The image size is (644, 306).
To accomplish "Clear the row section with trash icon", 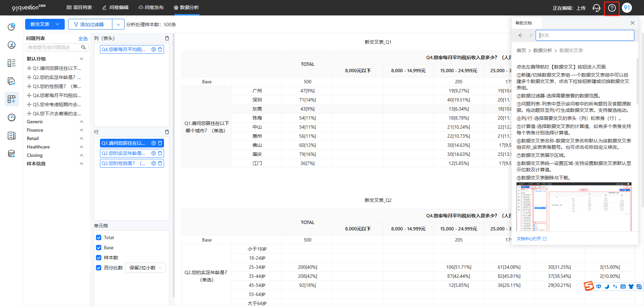I will click(167, 132).
